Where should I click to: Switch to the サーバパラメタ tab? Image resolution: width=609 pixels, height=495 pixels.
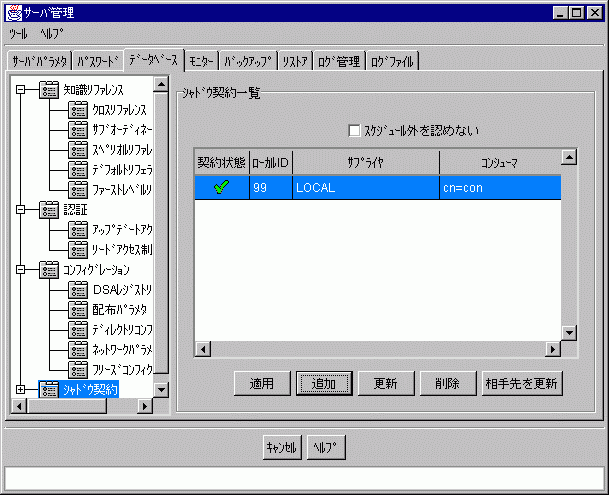(40, 61)
